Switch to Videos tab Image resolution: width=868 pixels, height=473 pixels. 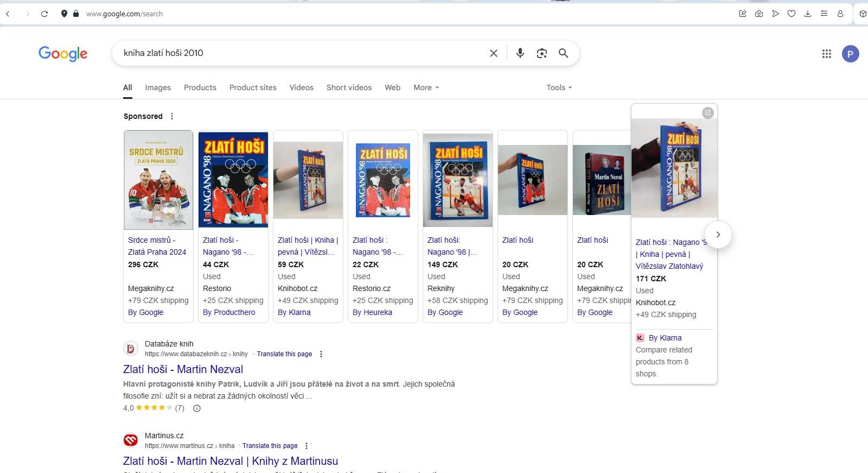(302, 87)
